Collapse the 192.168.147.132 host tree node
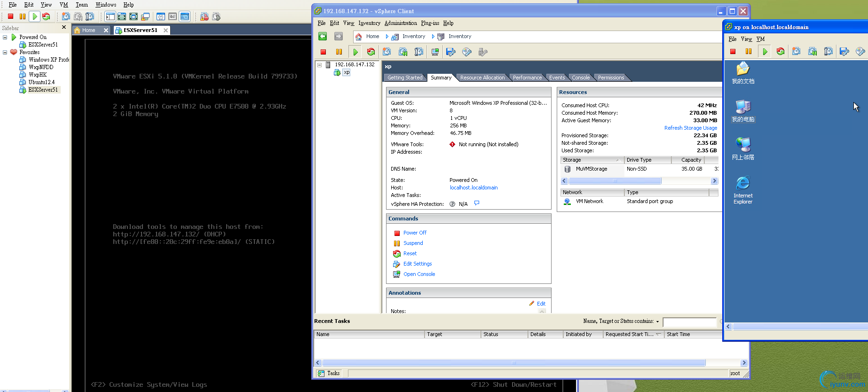 click(319, 65)
